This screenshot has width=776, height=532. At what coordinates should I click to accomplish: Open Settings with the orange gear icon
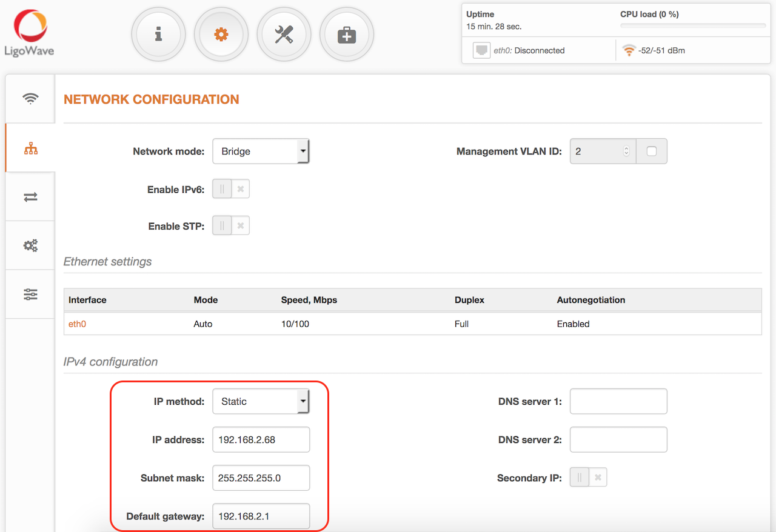pos(221,35)
